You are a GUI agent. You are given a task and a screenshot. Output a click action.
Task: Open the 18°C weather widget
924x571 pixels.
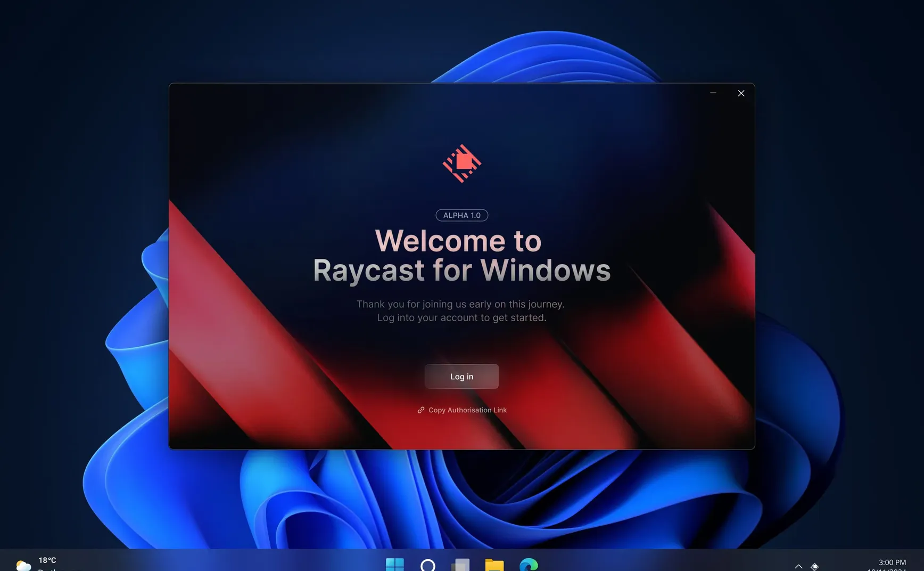tap(37, 564)
